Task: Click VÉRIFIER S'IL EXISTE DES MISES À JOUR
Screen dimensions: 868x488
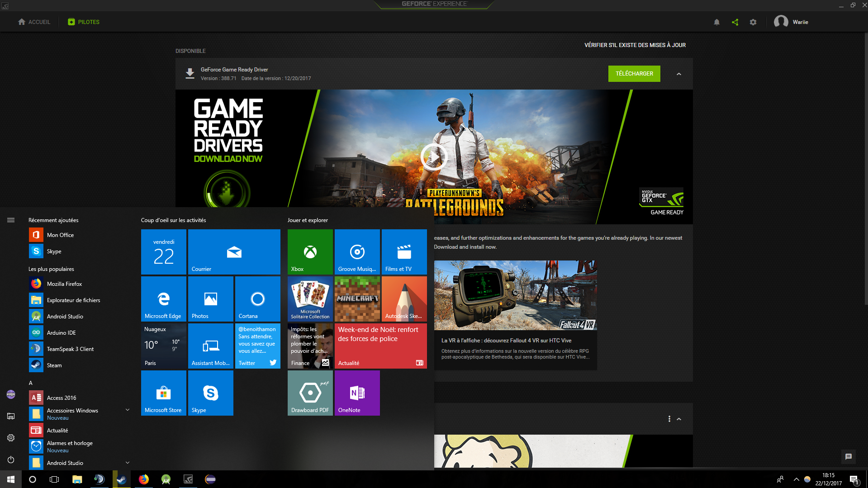Action: (635, 45)
